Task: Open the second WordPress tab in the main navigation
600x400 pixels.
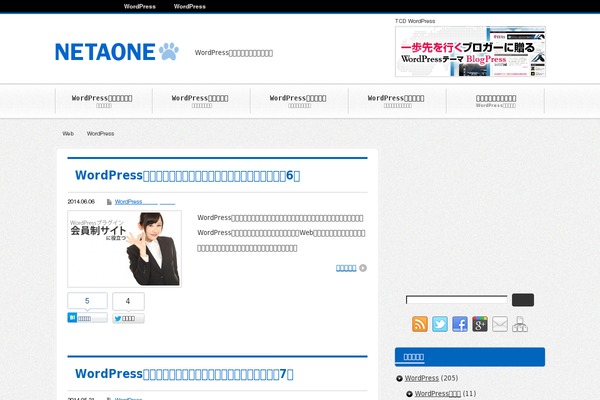Action: coord(202,101)
